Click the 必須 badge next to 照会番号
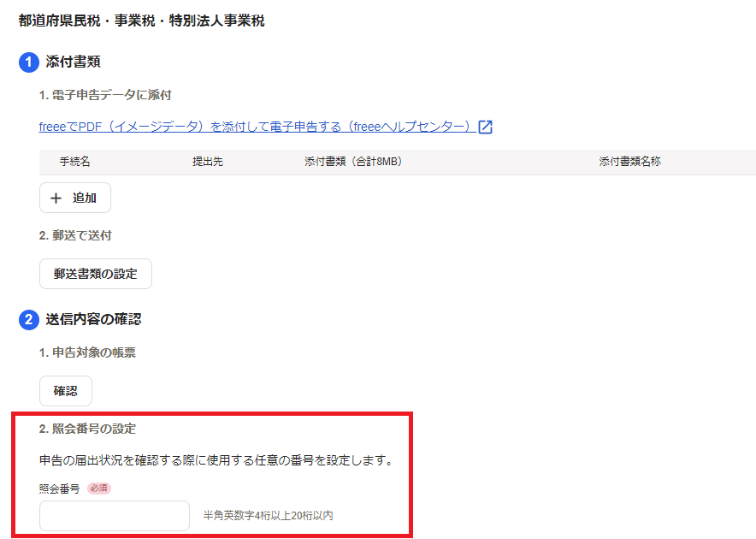Image resolution: width=756 pixels, height=539 pixels. pos(99,489)
